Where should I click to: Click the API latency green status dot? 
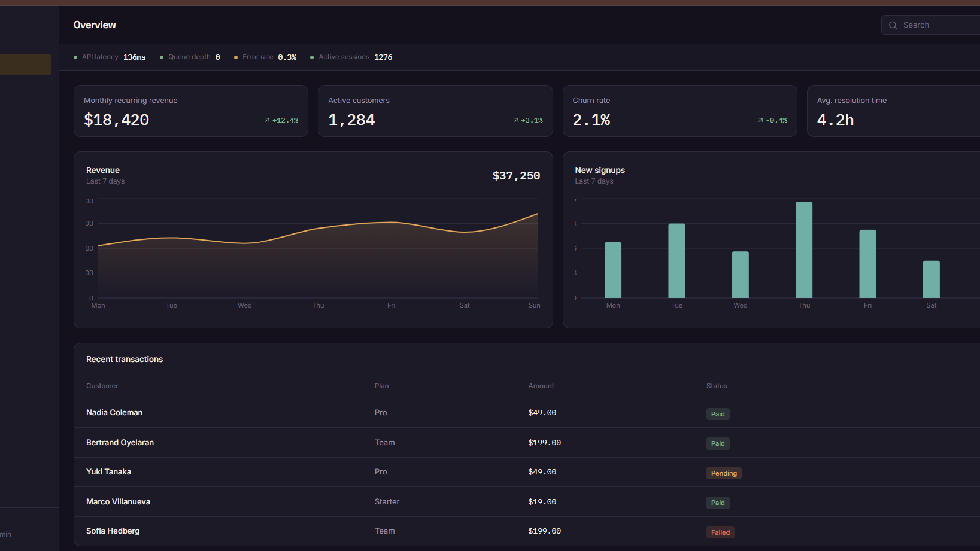(x=75, y=57)
